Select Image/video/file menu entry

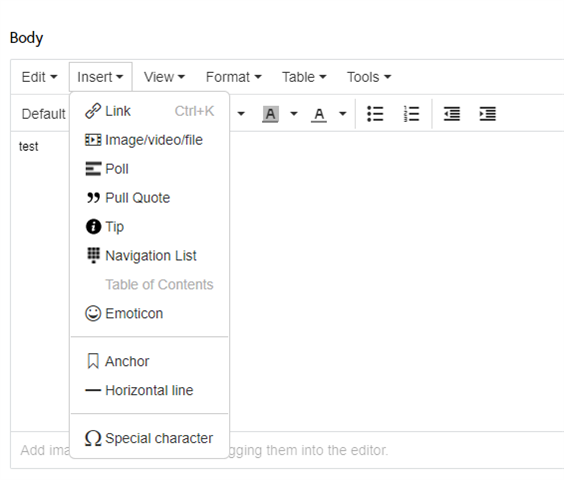tap(150, 140)
